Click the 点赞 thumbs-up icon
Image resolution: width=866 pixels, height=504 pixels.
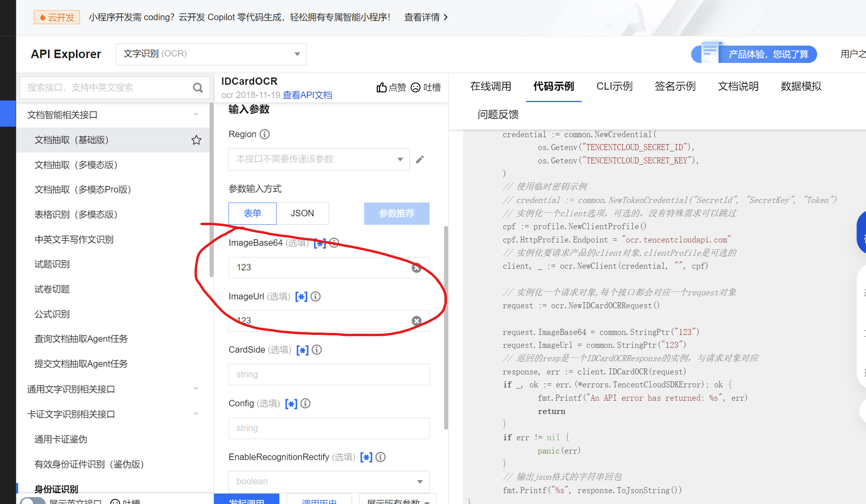382,87
